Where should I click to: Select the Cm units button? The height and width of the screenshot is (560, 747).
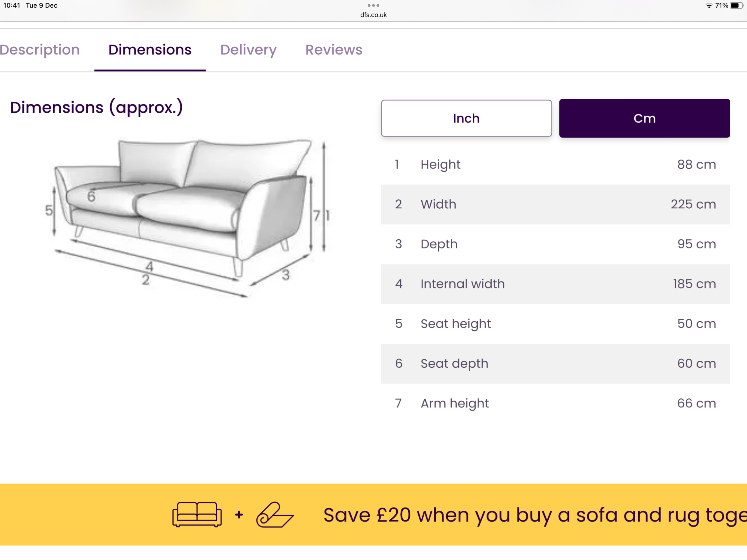coord(644,118)
